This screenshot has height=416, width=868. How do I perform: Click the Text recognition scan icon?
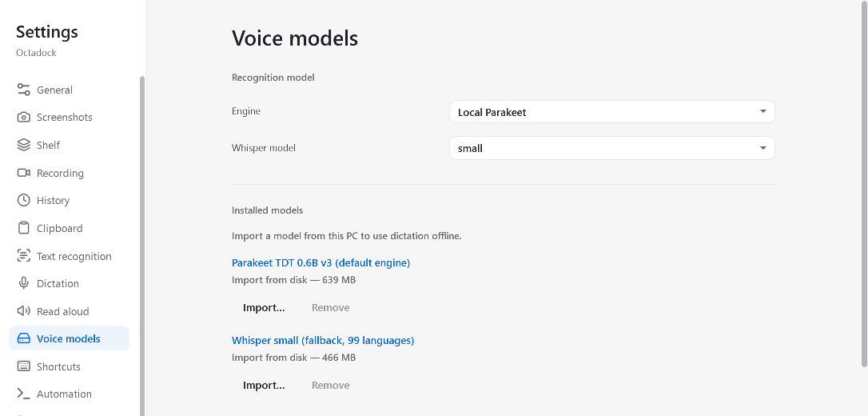click(x=23, y=256)
